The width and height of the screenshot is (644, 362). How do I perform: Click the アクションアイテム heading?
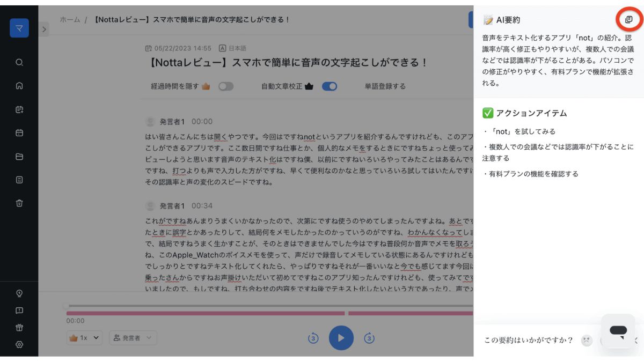point(531,113)
